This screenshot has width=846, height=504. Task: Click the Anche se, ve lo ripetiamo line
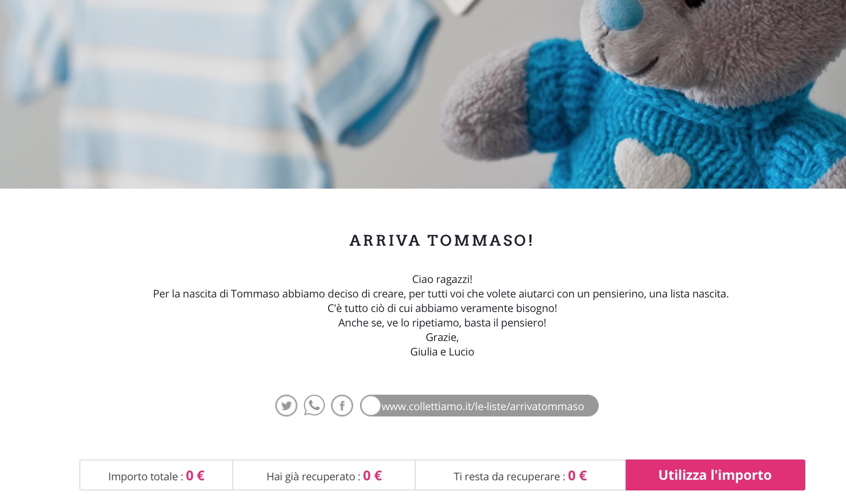[x=442, y=323]
